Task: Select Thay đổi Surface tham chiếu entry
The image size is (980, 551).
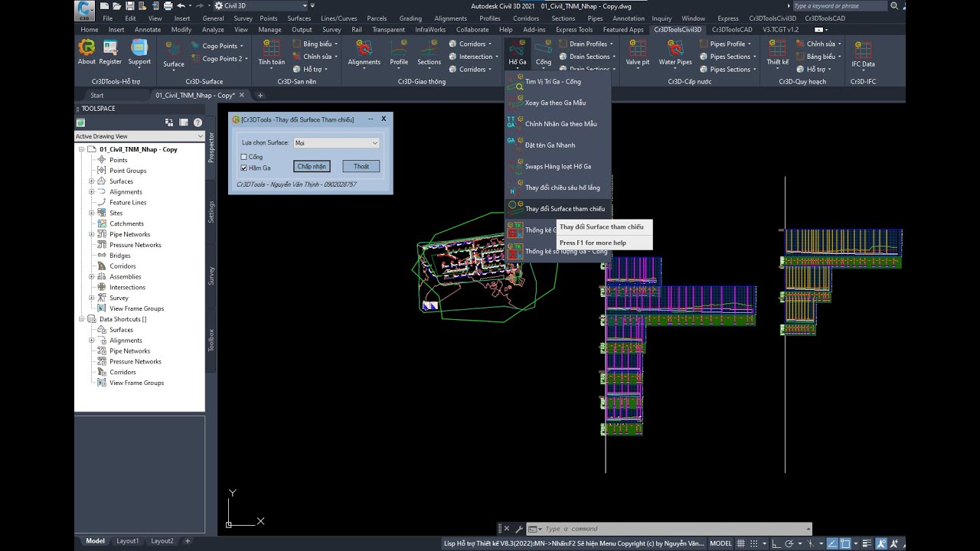Action: (x=557, y=209)
